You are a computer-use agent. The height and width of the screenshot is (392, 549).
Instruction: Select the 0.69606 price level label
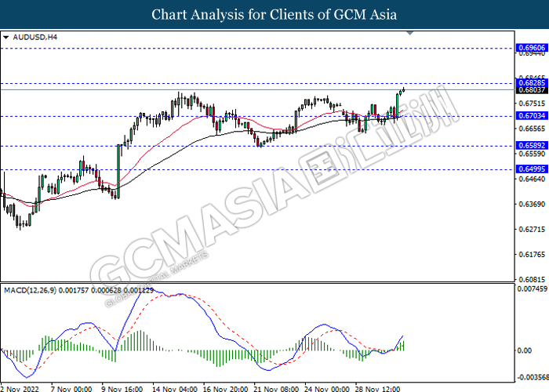click(532, 48)
